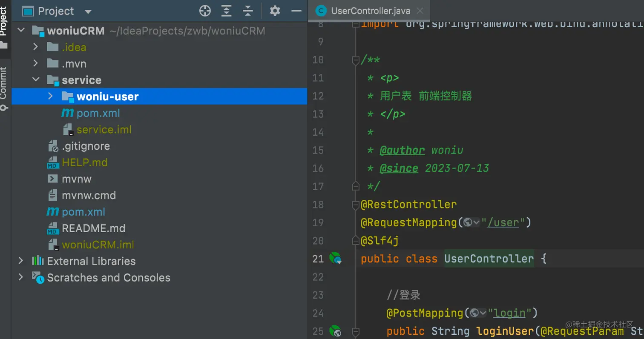Click the Collapse All icon in Project toolbar

pos(248,11)
